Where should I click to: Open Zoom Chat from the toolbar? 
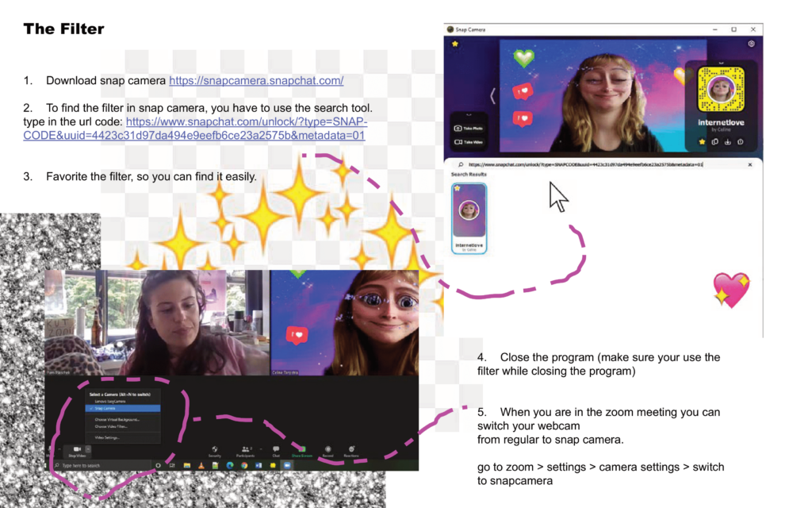(x=276, y=449)
